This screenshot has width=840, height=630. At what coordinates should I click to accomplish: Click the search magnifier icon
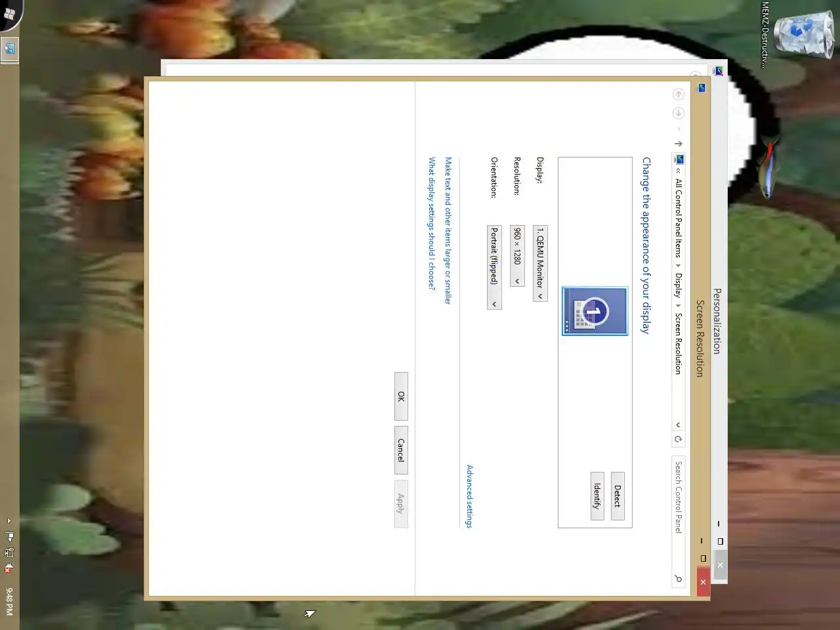679,579
